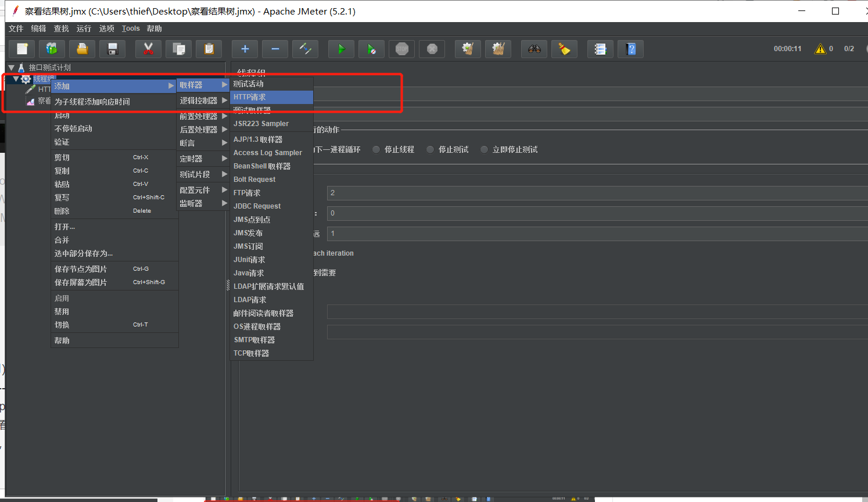
Task: Open the 编辑 menu
Action: tap(39, 28)
